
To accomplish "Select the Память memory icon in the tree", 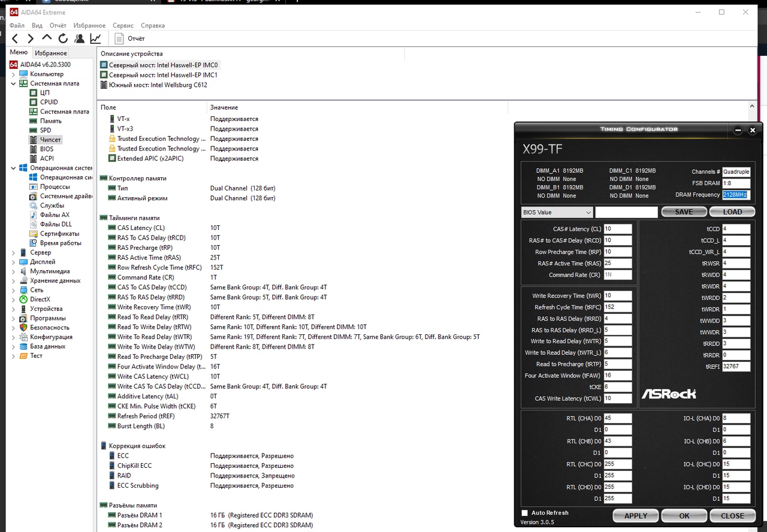I will point(34,121).
